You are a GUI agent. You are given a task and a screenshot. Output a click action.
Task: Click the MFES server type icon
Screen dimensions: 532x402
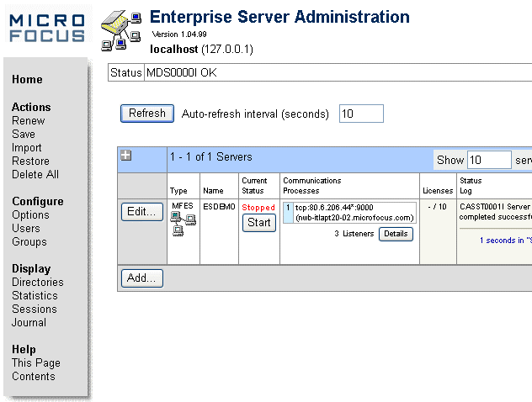(x=183, y=224)
